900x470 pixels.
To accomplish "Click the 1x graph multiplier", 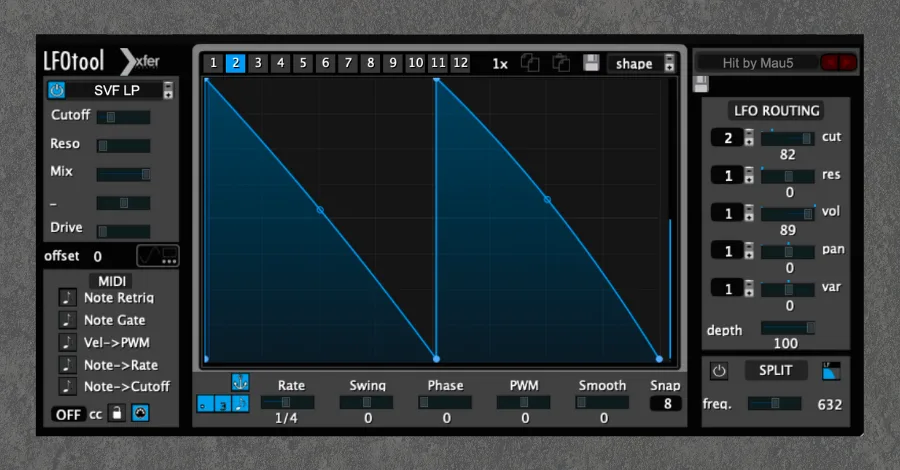I will point(500,64).
